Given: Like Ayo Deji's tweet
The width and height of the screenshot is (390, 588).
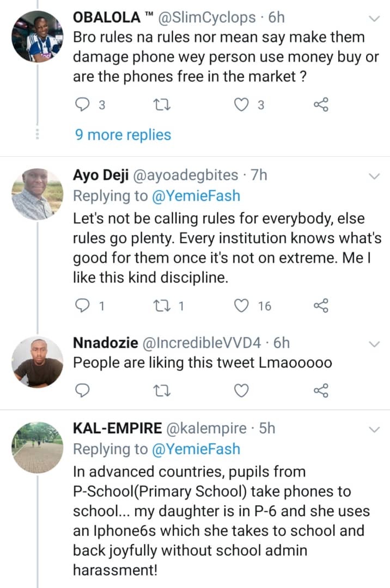Looking at the screenshot, I should (240, 306).
